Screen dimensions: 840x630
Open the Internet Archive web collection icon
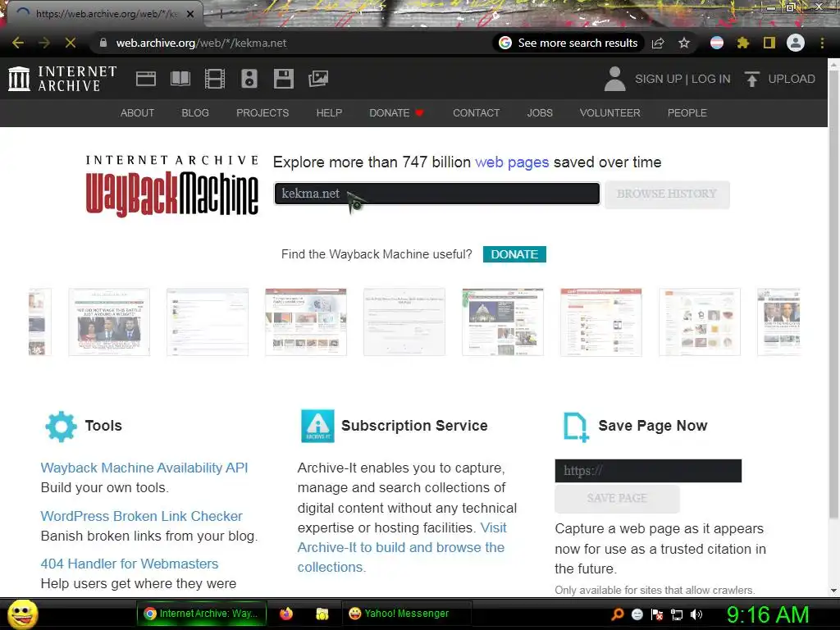coord(146,79)
